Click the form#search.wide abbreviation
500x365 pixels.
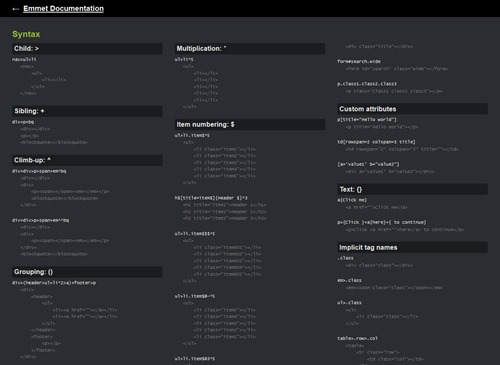tap(359, 61)
